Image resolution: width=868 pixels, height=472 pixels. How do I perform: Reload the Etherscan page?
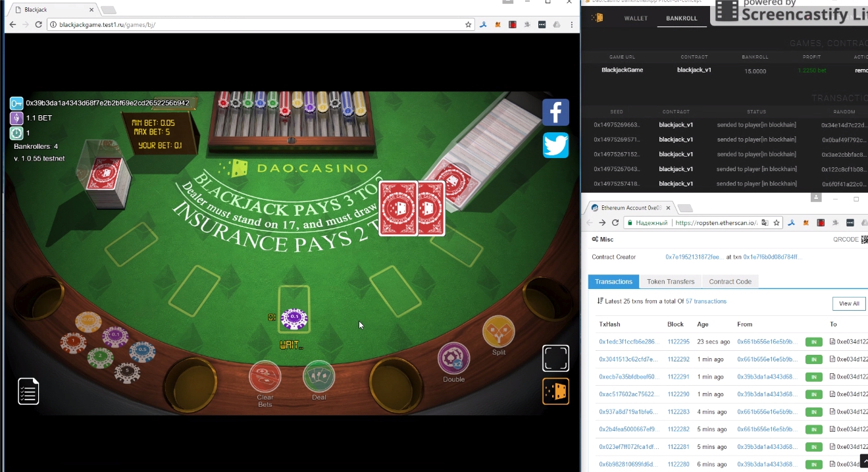(615, 223)
